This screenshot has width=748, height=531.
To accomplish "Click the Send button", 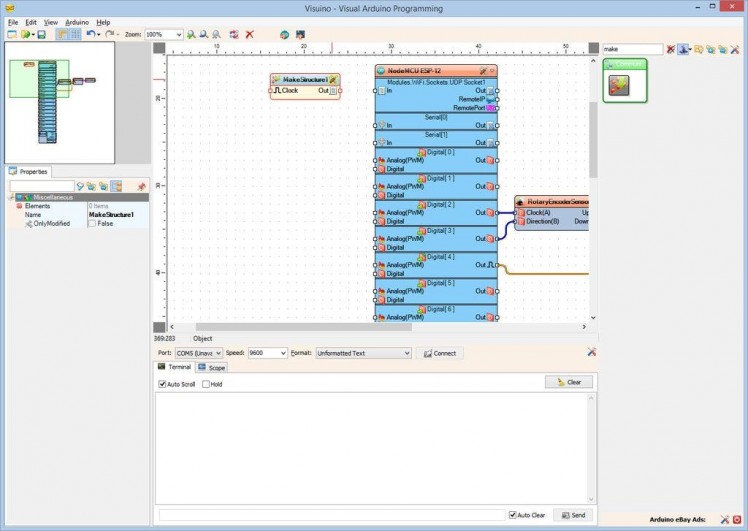I will coord(573,515).
